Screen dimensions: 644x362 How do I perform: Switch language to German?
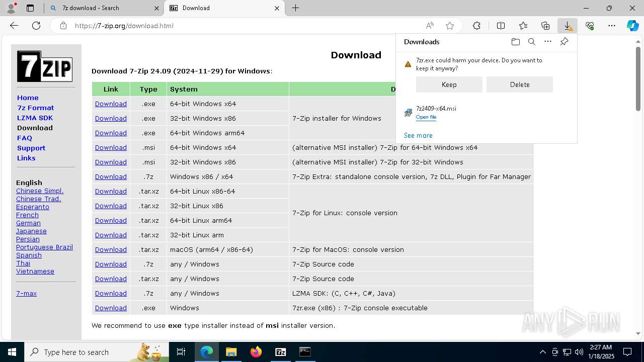(x=28, y=223)
